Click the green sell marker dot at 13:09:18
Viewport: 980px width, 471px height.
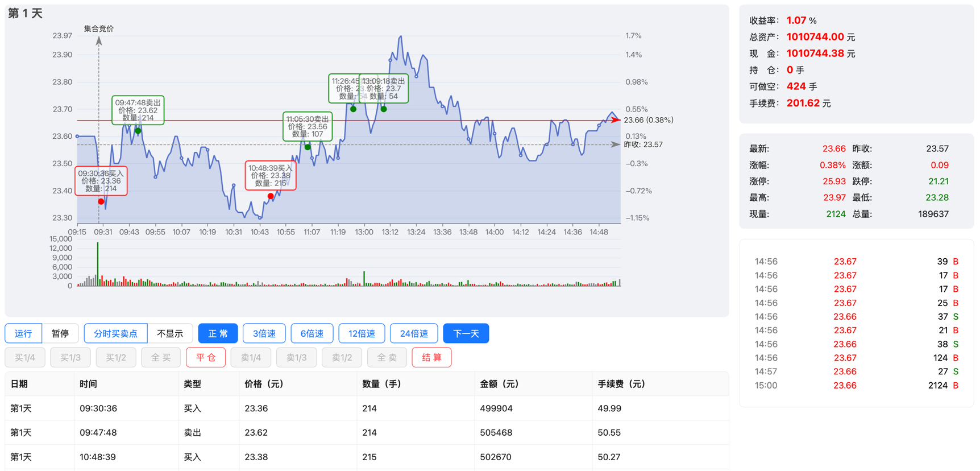point(384,109)
